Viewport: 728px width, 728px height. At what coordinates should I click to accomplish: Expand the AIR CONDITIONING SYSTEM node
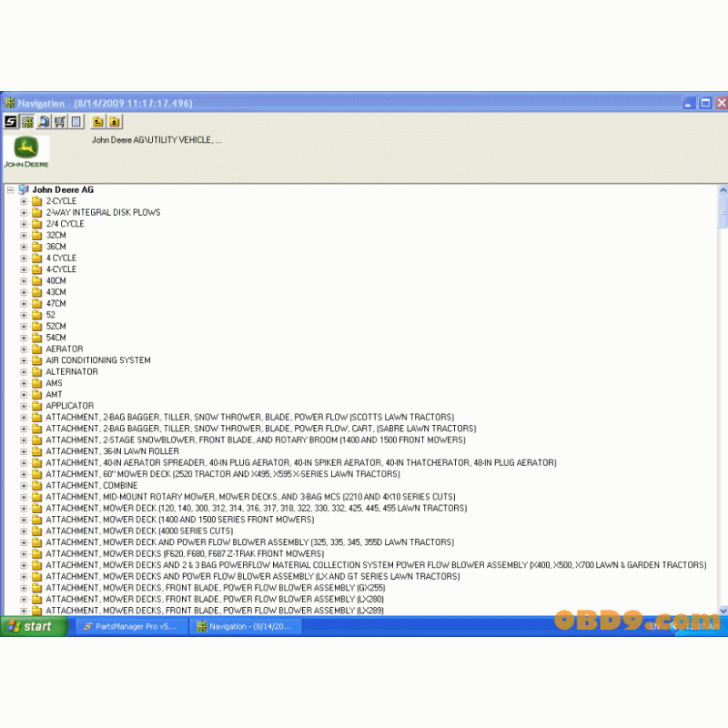pyautogui.click(x=24, y=360)
